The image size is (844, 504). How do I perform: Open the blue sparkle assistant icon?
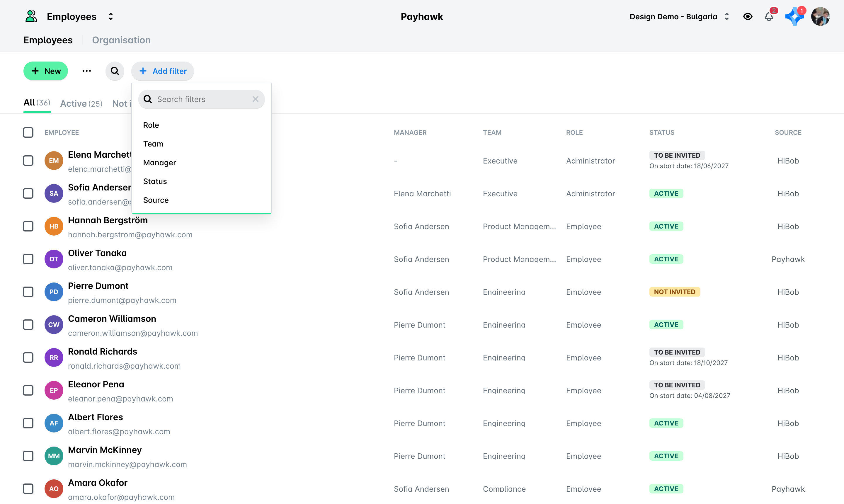click(x=794, y=16)
